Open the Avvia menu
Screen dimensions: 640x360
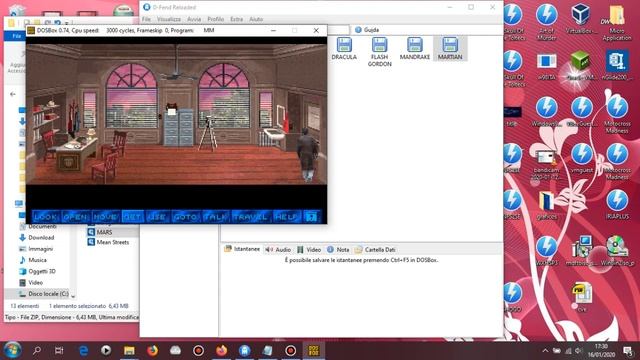(194, 19)
